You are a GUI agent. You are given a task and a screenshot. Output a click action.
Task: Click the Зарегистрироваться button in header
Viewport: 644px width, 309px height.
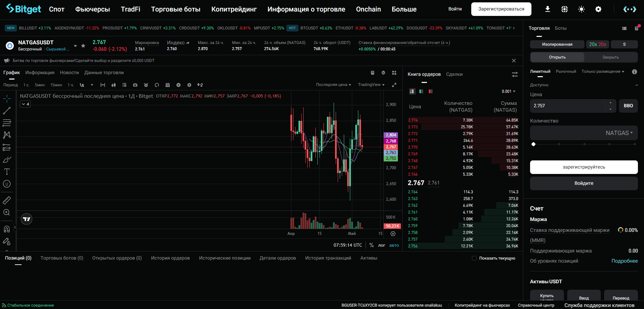501,9
